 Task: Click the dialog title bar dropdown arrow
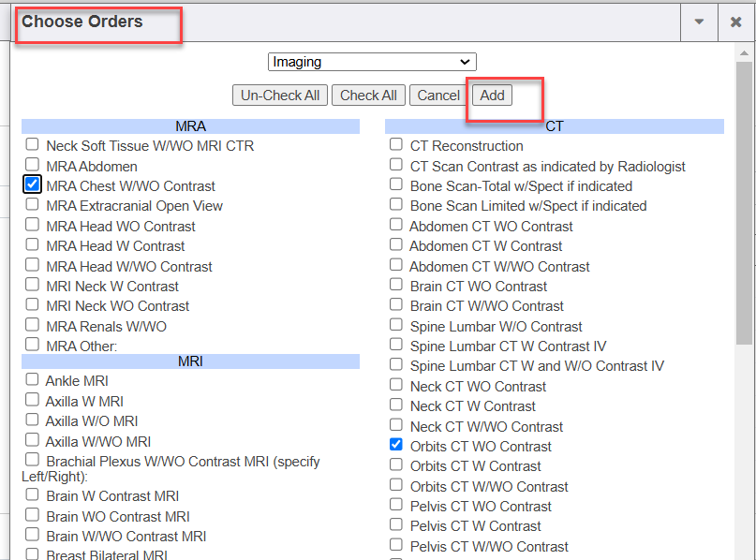coord(699,22)
